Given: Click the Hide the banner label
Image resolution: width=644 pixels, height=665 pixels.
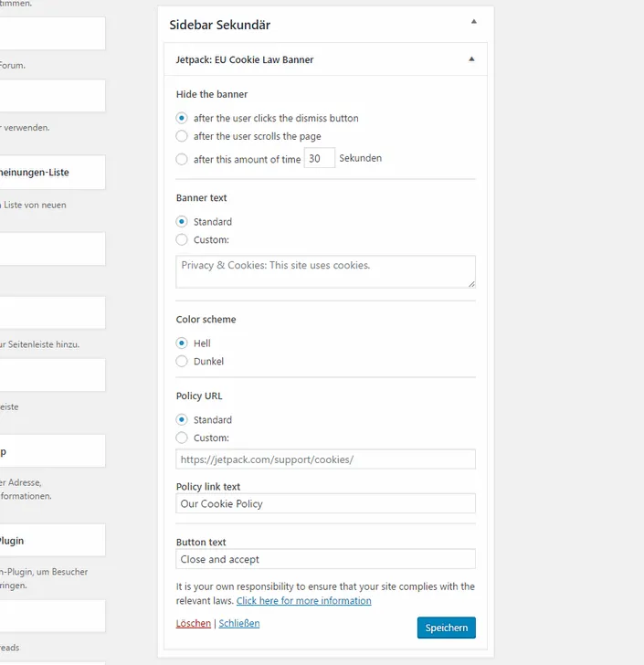Looking at the screenshot, I should (212, 94).
